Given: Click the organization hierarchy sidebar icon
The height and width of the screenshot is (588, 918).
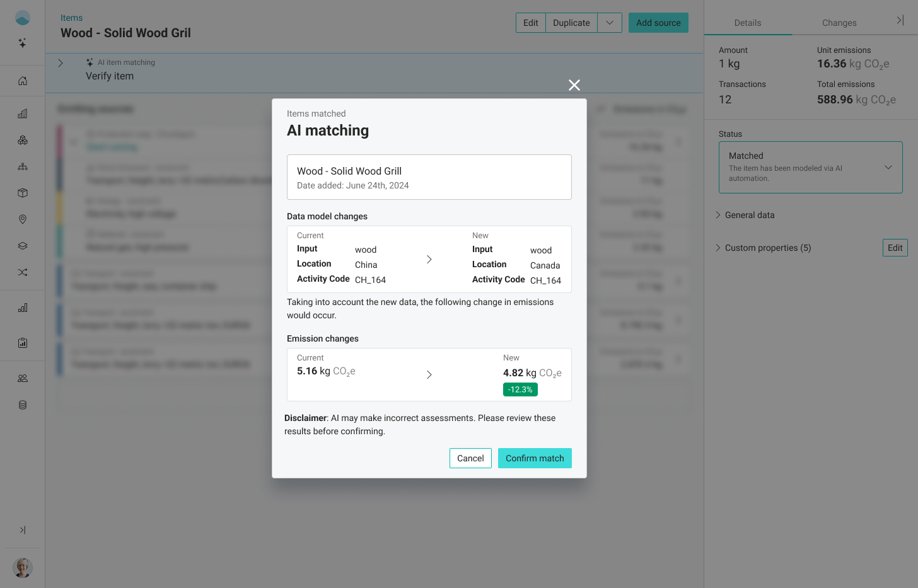Looking at the screenshot, I should point(23,166).
